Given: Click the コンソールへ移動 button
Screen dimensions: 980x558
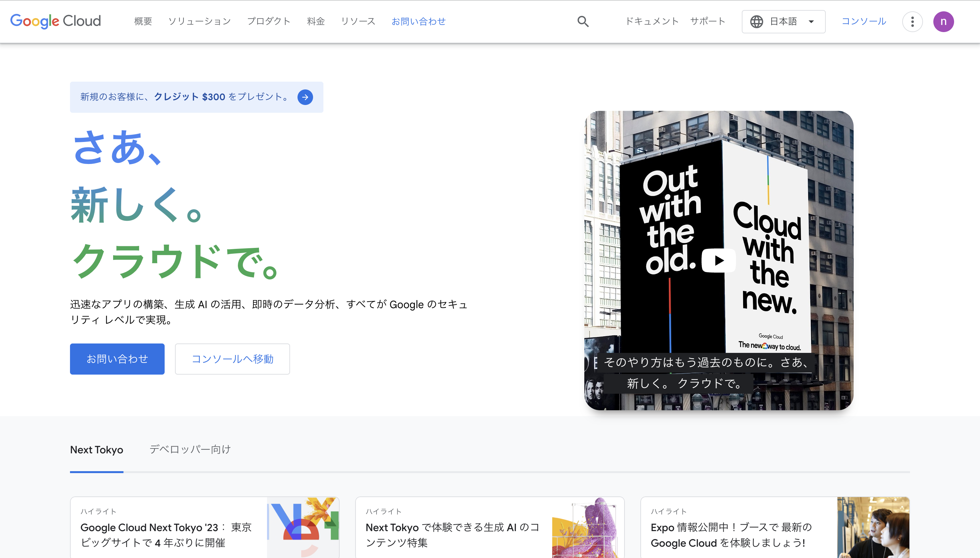Looking at the screenshot, I should [x=232, y=359].
